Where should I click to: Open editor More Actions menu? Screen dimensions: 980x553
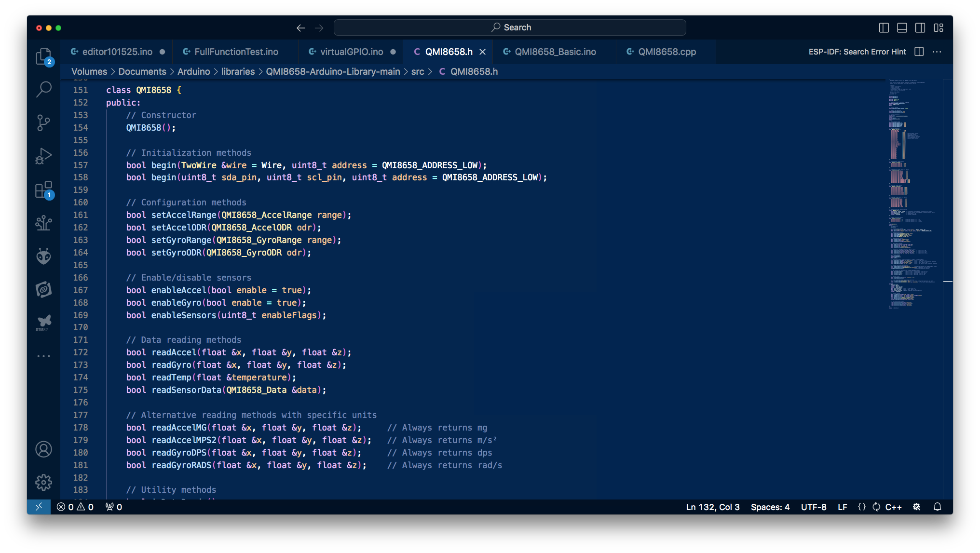pyautogui.click(x=937, y=52)
